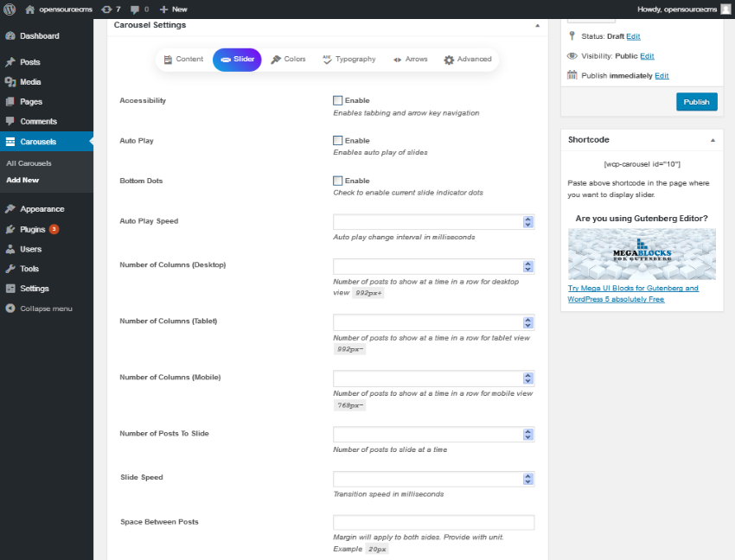
Task: Click the Tools wrench icon
Action: pos(10,269)
